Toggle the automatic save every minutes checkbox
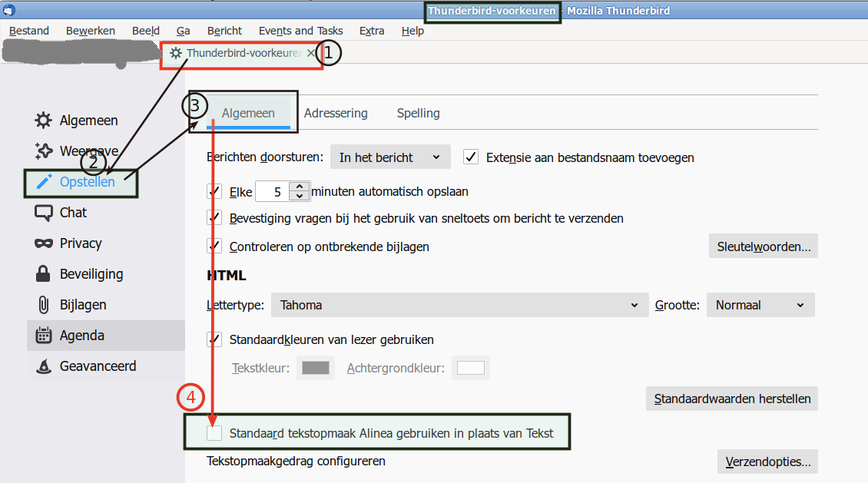 pos(215,191)
